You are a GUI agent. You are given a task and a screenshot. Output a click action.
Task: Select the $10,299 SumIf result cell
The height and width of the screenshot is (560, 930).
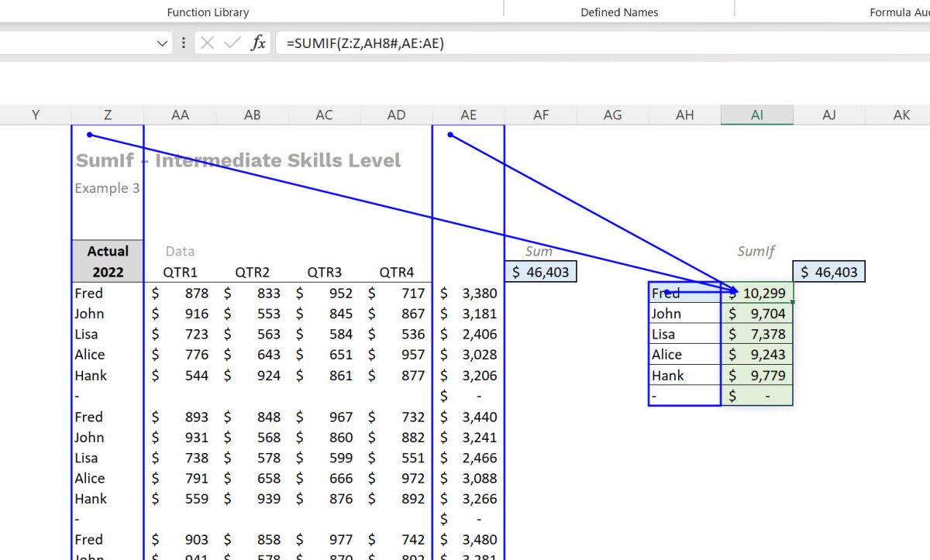coord(756,293)
